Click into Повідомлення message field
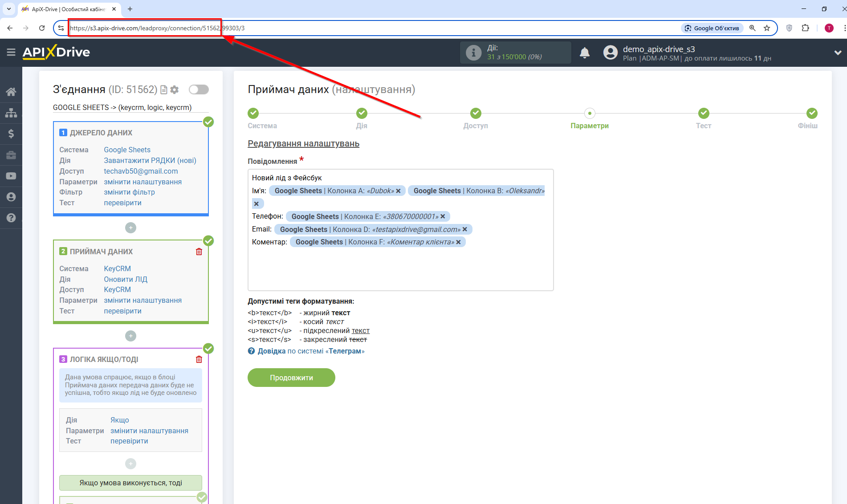 click(x=400, y=230)
